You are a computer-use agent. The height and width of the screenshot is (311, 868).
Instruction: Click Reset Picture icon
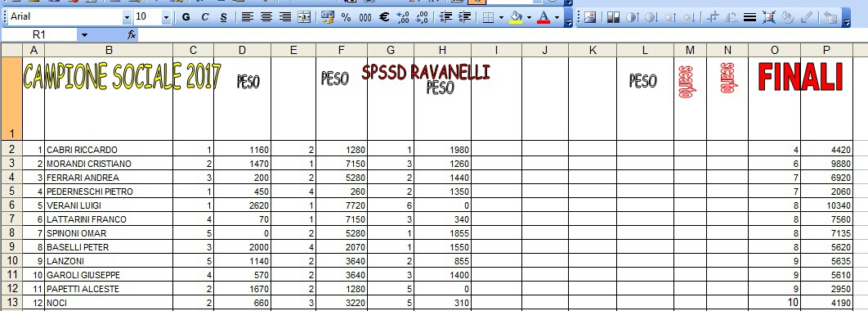(830, 17)
